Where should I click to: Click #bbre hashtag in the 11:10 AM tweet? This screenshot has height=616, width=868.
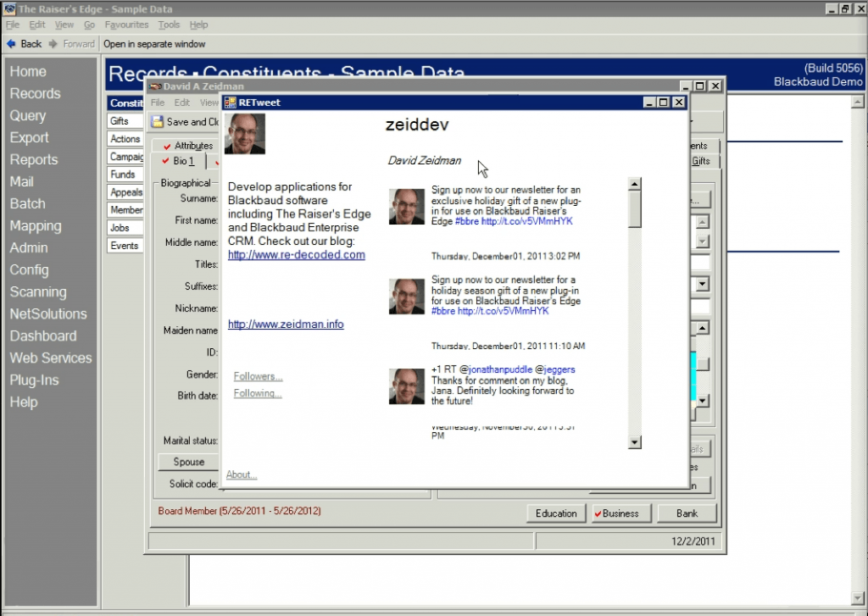click(442, 310)
